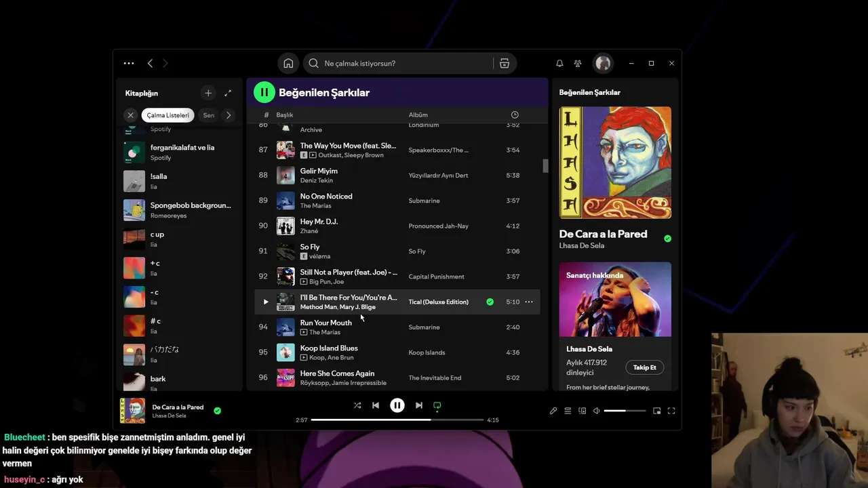Open the '+ c' playlist
This screenshot has width=868, height=488.
pos(180,268)
